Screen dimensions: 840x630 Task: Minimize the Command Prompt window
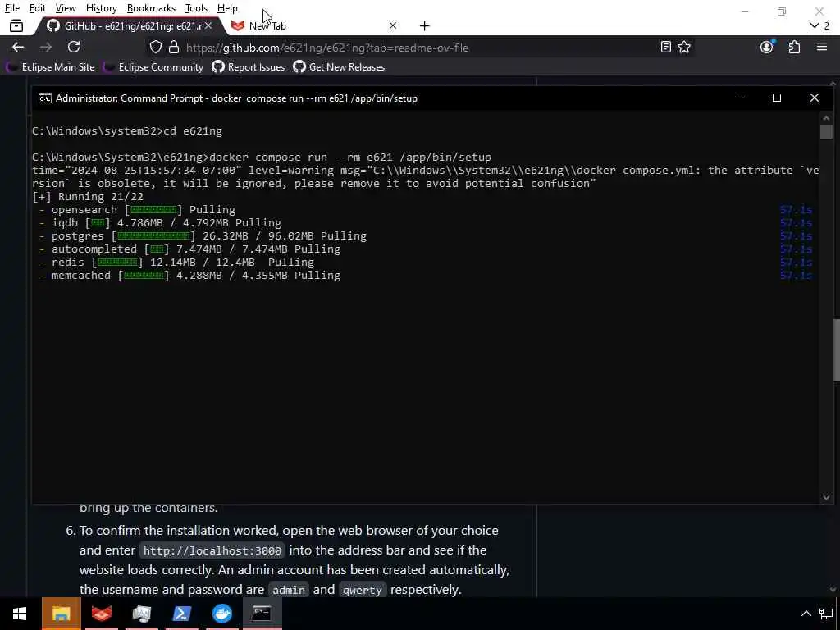pos(740,98)
